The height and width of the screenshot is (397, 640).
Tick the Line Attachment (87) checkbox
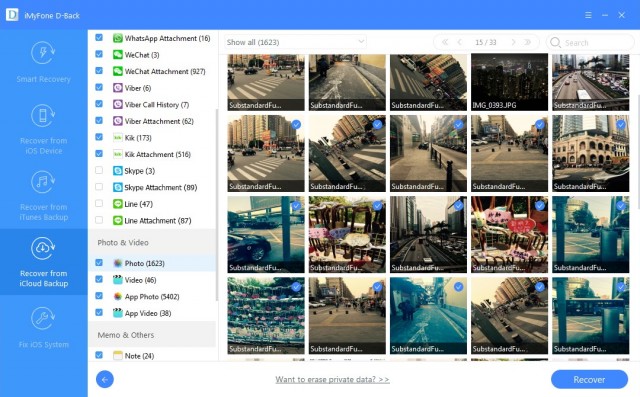(99, 220)
